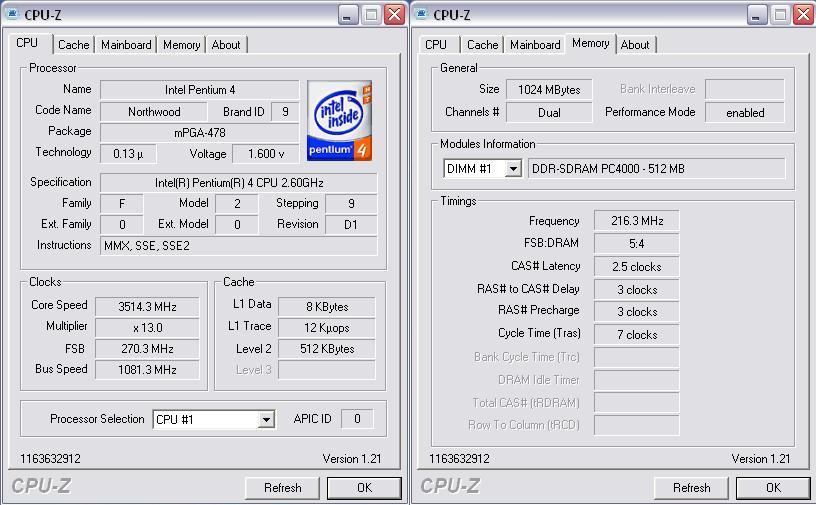Click the RAS# Precharge value 3 clocks
Screen dimensions: 816x505
(x=636, y=311)
